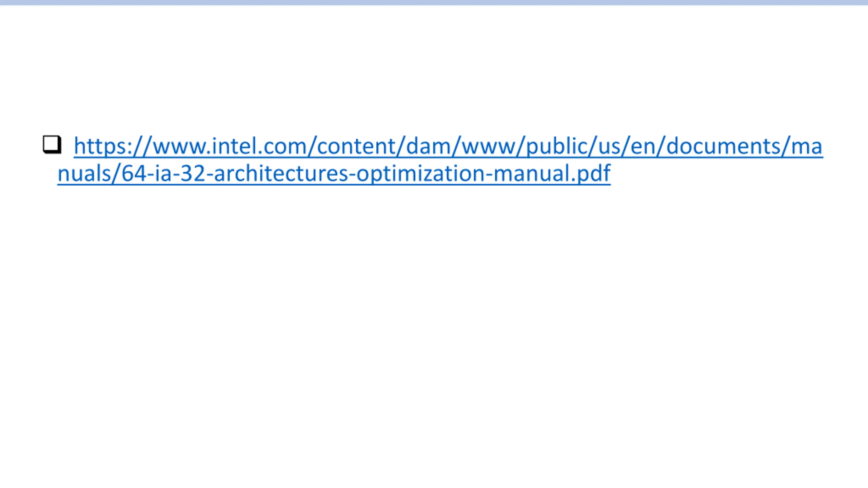The width and height of the screenshot is (868, 488).
Task: Click the "en" segment of the URL
Action: pos(643,146)
